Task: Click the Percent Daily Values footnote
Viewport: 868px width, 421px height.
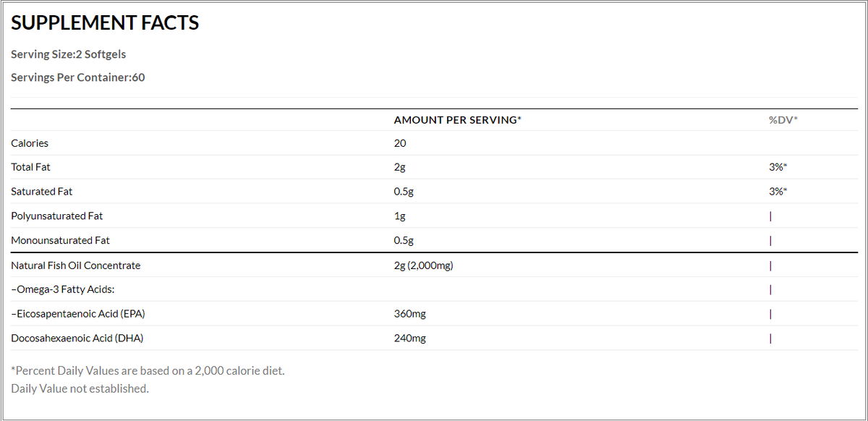Action: point(148,371)
